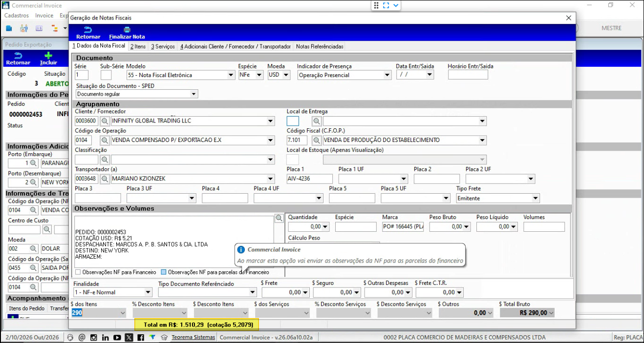Screen dimensions: 644x343
Task: Click the Finalizar Nota printer icon
Action: 127,30
